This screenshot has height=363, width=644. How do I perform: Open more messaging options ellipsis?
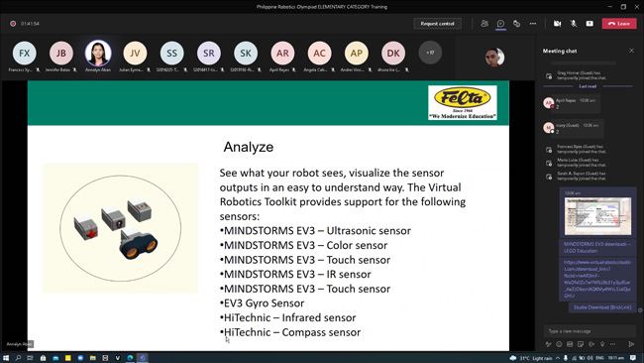612,344
